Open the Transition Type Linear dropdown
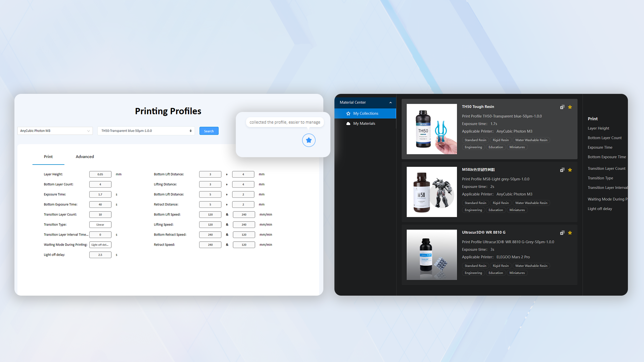The height and width of the screenshot is (362, 644). point(100,225)
